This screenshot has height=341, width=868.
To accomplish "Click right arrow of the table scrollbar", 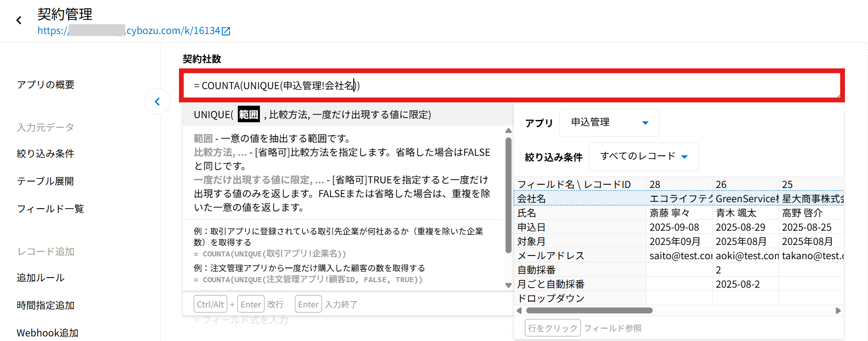I will click(838, 311).
